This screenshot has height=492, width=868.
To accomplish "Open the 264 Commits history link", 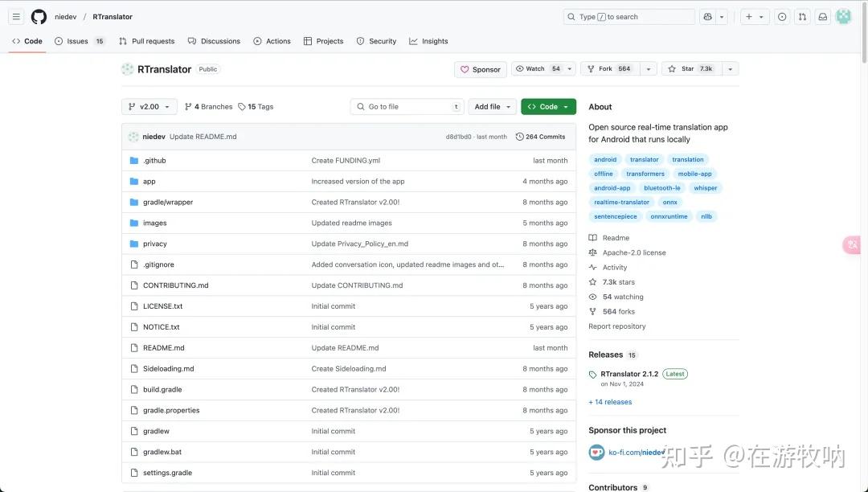I will click(x=540, y=137).
